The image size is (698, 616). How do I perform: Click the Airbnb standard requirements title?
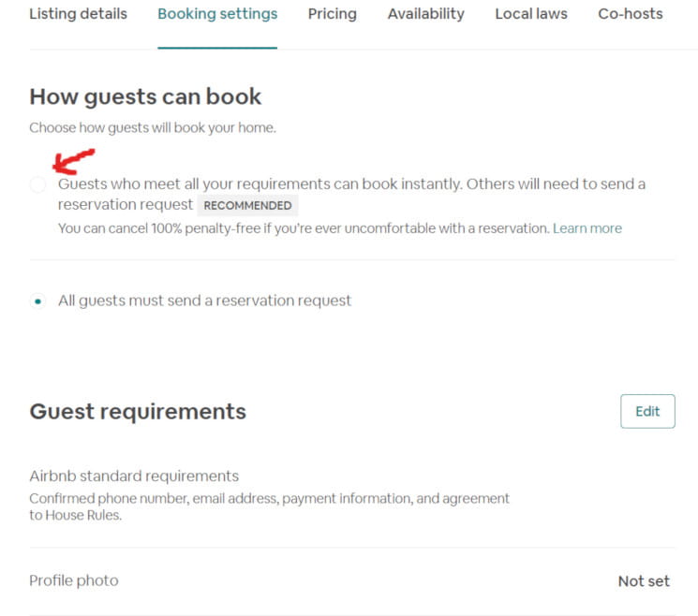click(134, 476)
